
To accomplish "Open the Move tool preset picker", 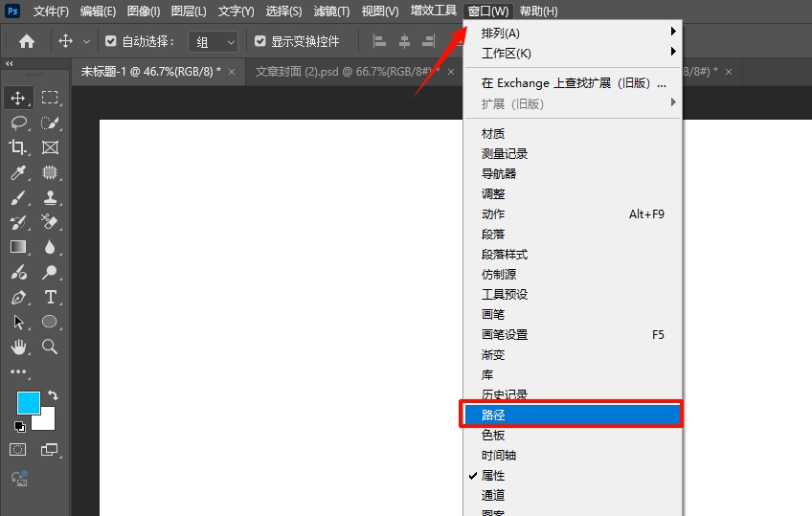I will pyautogui.click(x=86, y=41).
